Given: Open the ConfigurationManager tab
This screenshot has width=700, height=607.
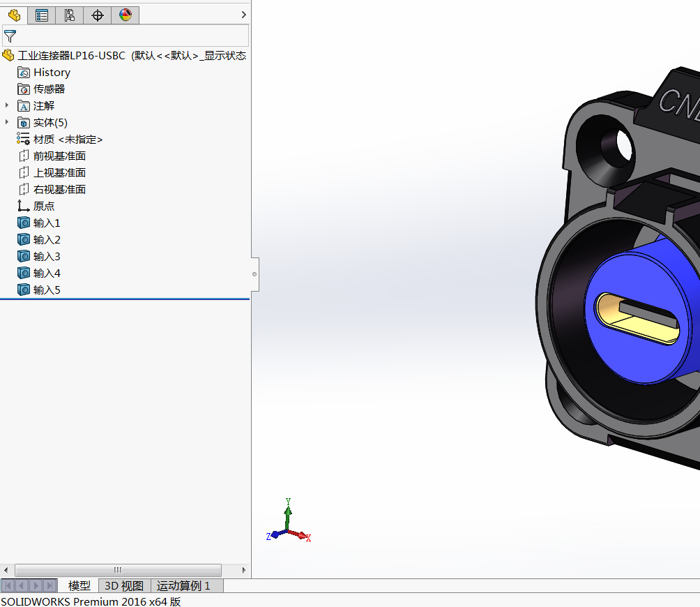Looking at the screenshot, I should coord(69,15).
